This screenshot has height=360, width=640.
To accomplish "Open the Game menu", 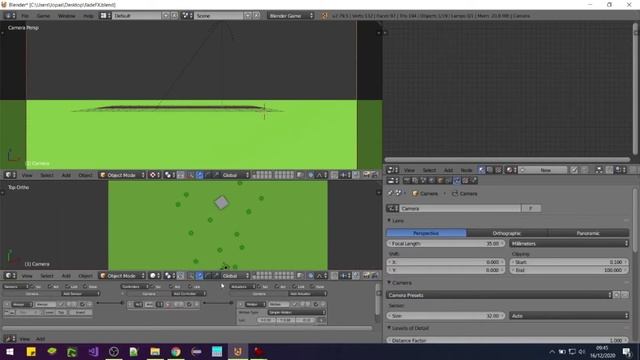I will pyautogui.click(x=43, y=16).
